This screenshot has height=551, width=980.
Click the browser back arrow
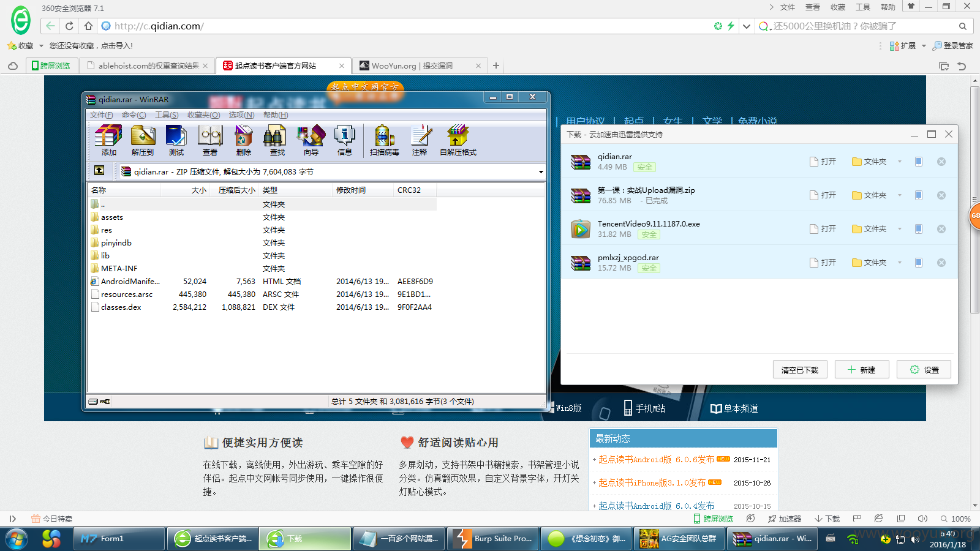coord(50,26)
